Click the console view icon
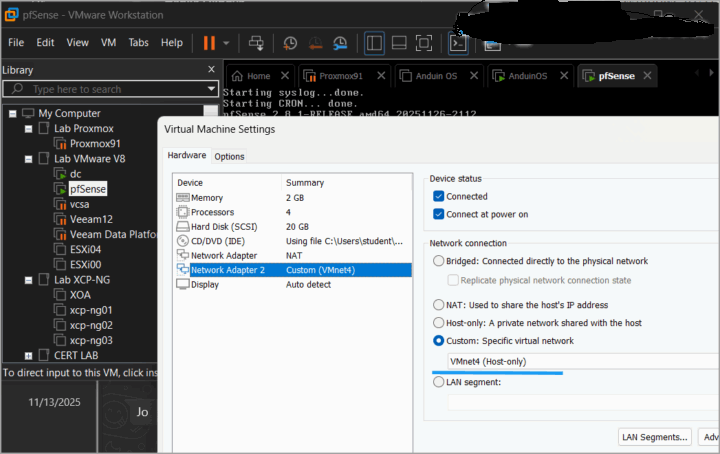The width and height of the screenshot is (720, 454). click(458, 43)
